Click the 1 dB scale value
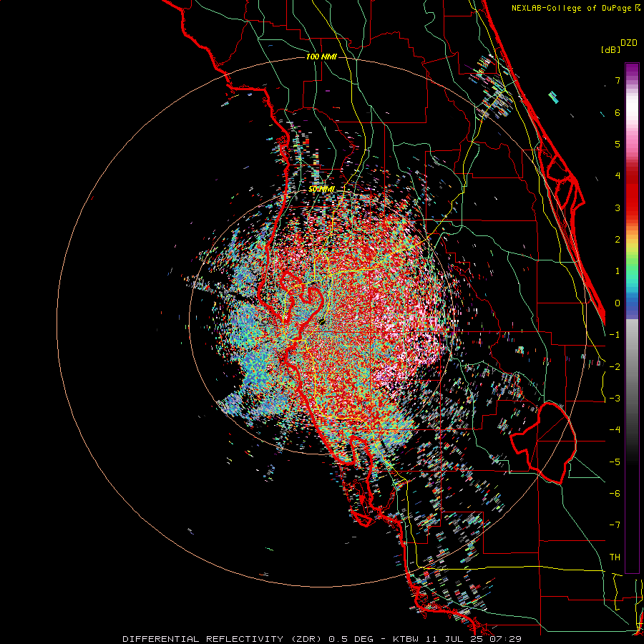Image resolution: width=644 pixels, height=644 pixels. [x=618, y=271]
